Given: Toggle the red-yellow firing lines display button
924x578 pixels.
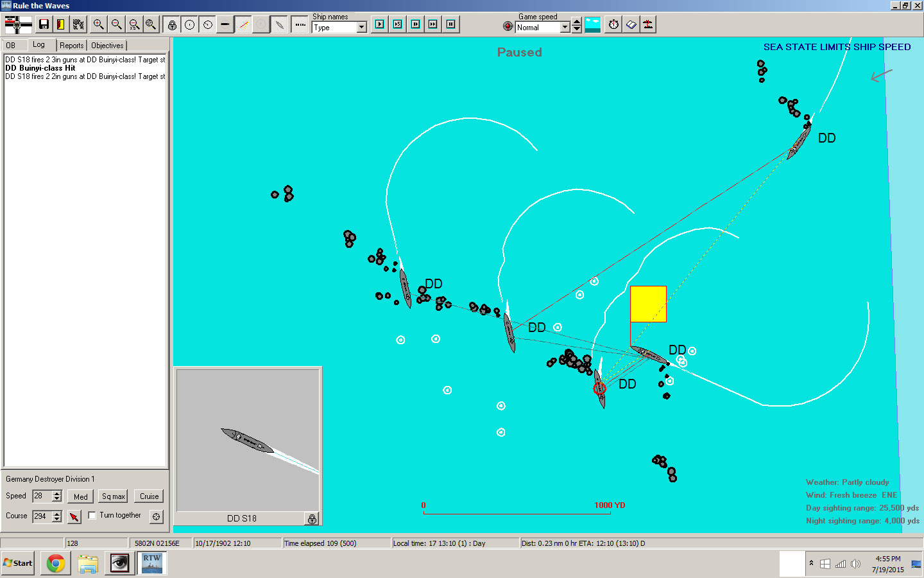Looking at the screenshot, I should point(243,25).
